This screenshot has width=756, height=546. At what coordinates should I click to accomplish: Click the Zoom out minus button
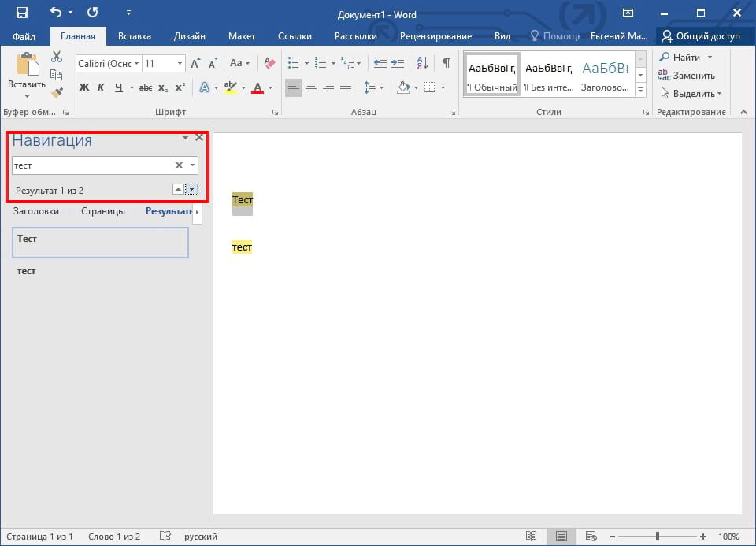[613, 537]
